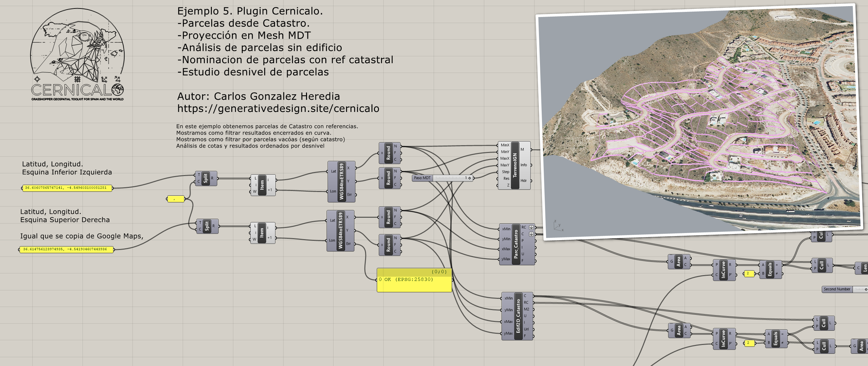Click the Cernicalo logo sketch
The image size is (868, 366).
[77, 54]
